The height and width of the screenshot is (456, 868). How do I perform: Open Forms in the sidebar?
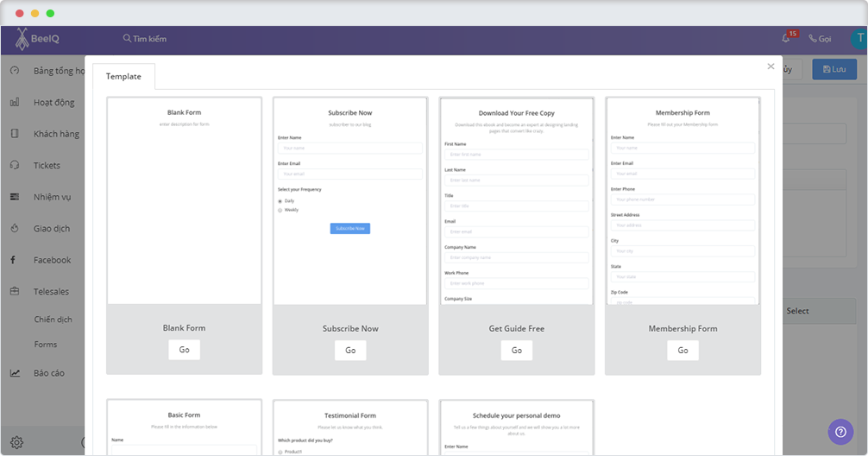46,345
